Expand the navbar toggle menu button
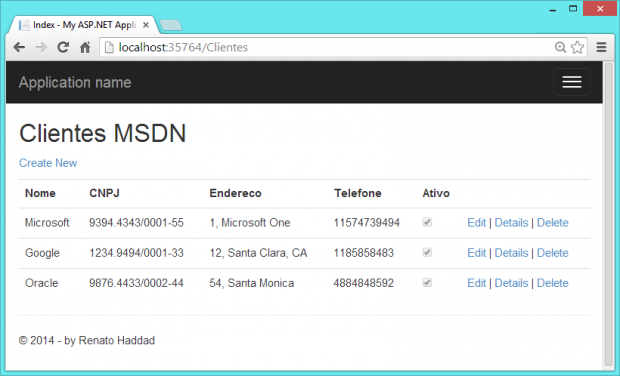Image resolution: width=620 pixels, height=376 pixels. (572, 82)
